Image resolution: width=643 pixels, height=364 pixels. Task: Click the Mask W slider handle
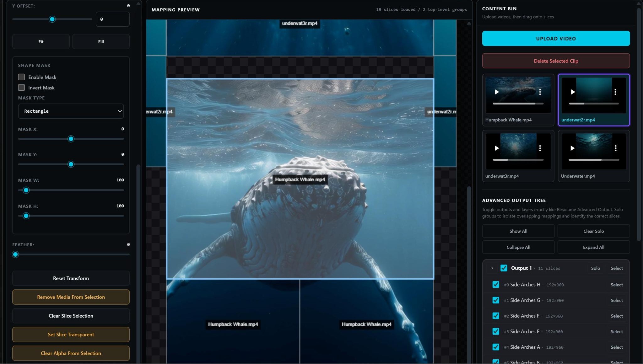click(26, 190)
